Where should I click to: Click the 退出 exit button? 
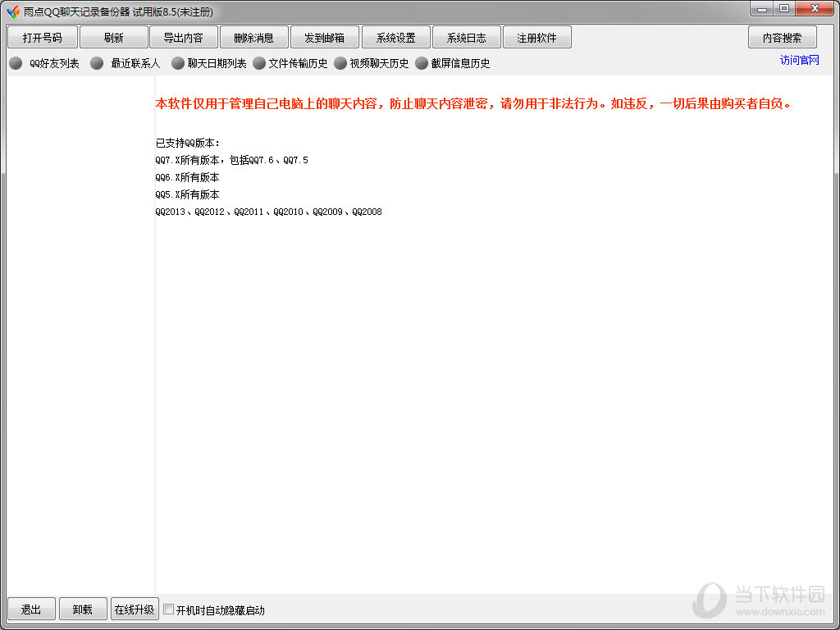[31, 609]
